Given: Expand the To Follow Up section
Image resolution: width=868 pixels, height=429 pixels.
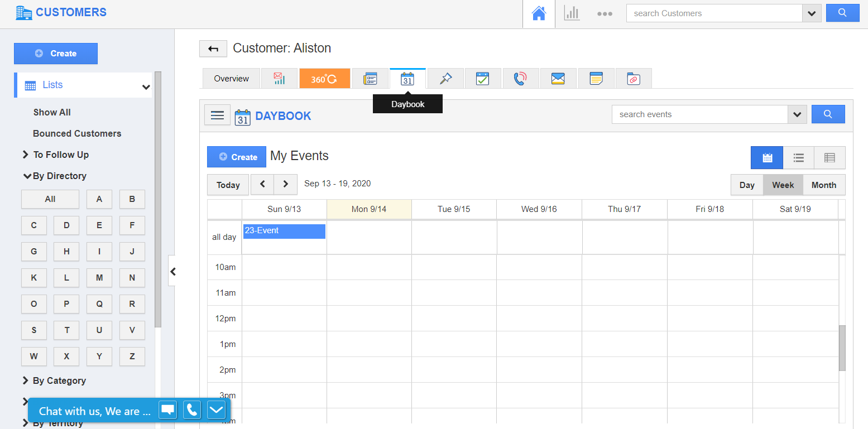Looking at the screenshot, I should point(60,155).
